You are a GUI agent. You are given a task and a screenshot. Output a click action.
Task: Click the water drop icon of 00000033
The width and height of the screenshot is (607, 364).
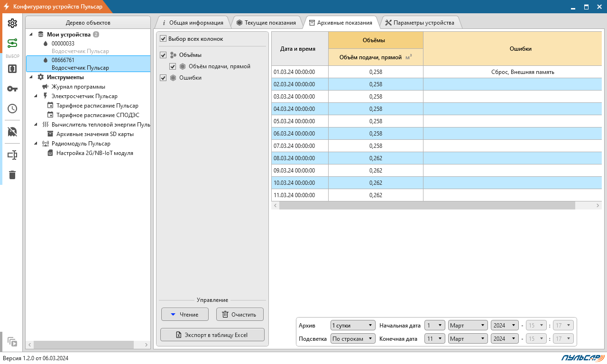(46, 44)
